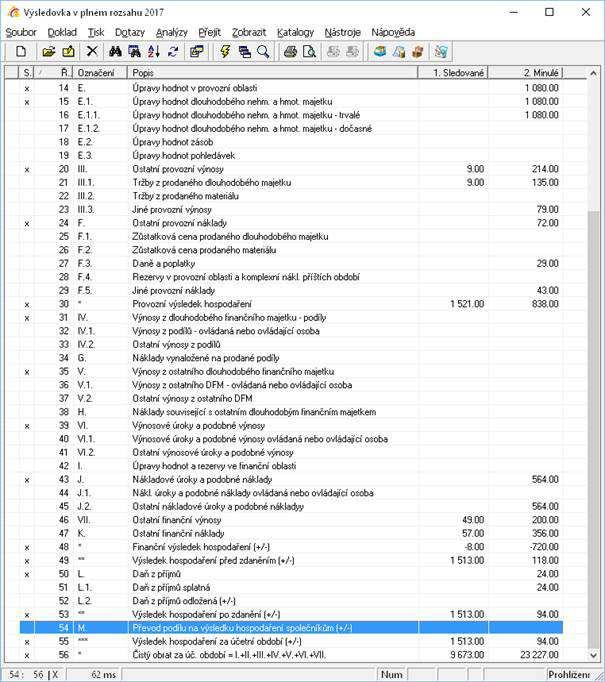Click value 9 673.00 in Sledované column
The height and width of the screenshot is (682, 605).
[467, 655]
